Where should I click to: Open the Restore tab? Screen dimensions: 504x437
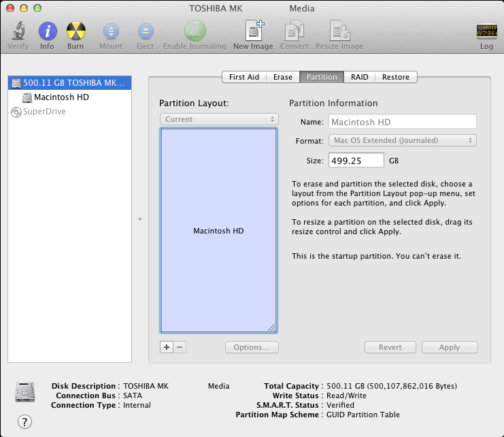396,77
